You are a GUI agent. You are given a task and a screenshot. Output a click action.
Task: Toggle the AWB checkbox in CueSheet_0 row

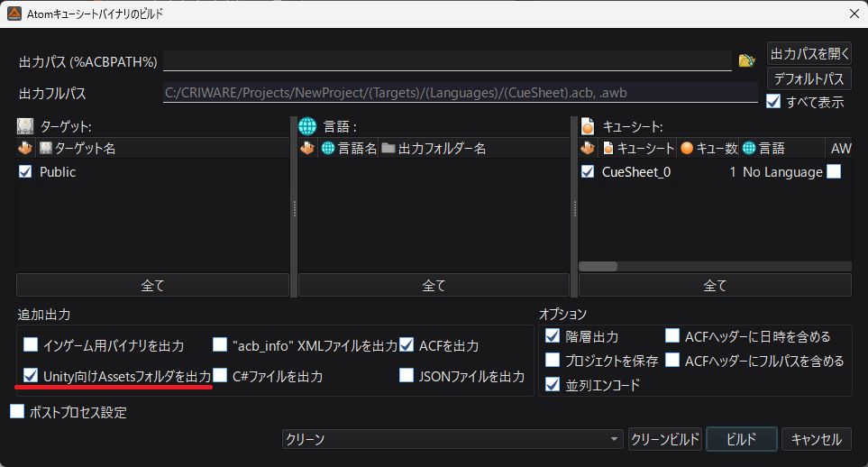834,171
